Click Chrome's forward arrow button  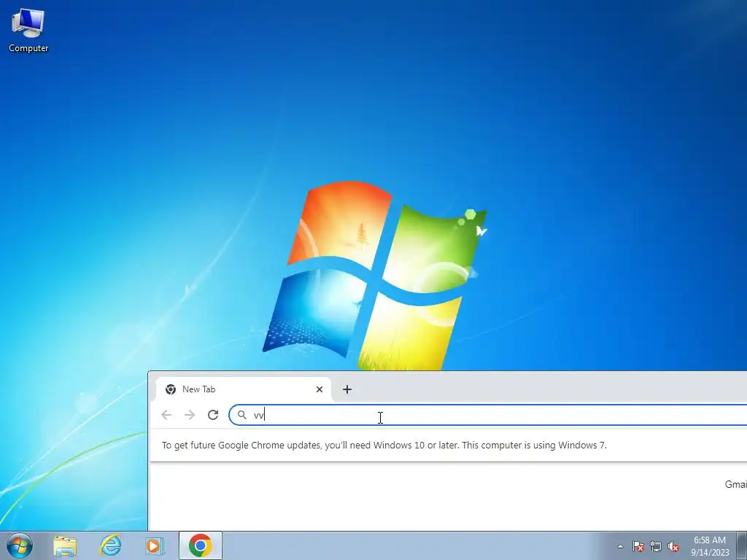(x=190, y=415)
